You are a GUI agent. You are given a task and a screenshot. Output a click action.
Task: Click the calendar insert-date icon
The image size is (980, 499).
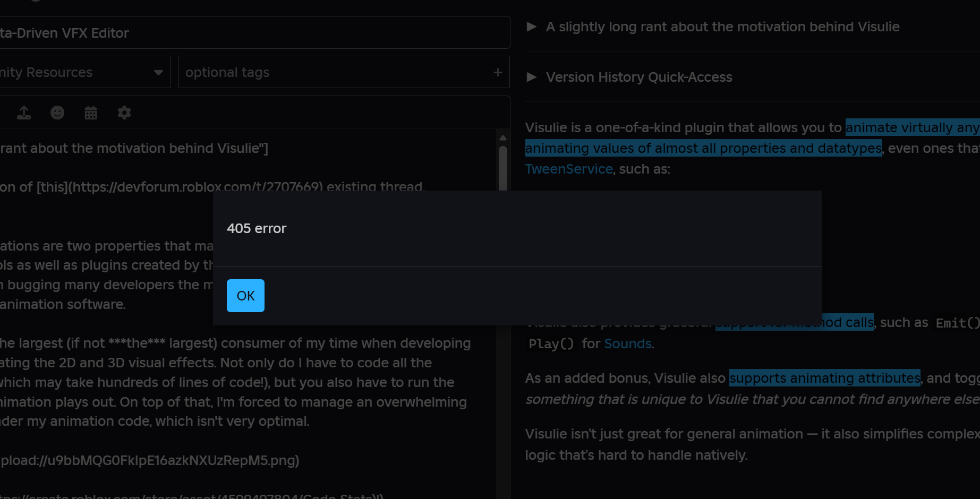[91, 113]
